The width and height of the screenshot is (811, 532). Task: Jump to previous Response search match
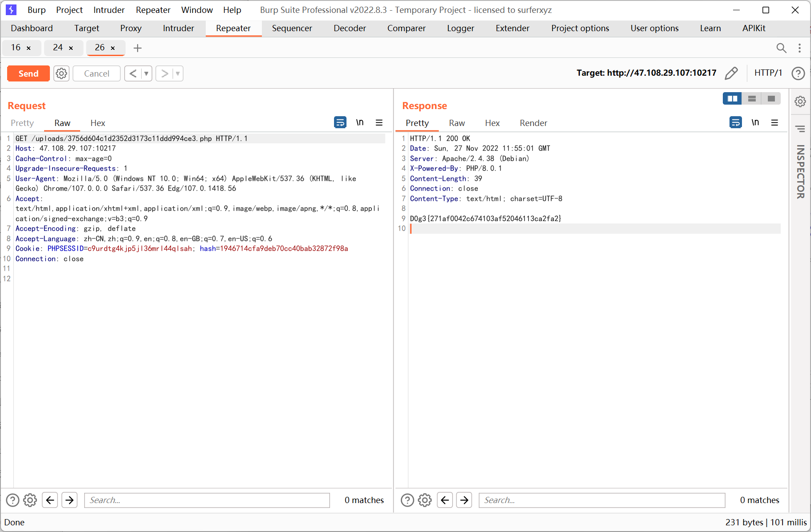click(x=445, y=500)
